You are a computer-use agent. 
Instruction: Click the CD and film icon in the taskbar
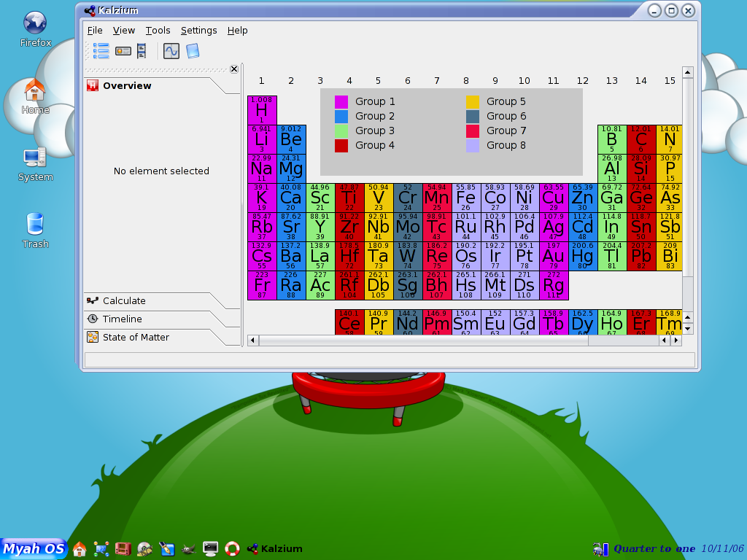[x=145, y=549]
